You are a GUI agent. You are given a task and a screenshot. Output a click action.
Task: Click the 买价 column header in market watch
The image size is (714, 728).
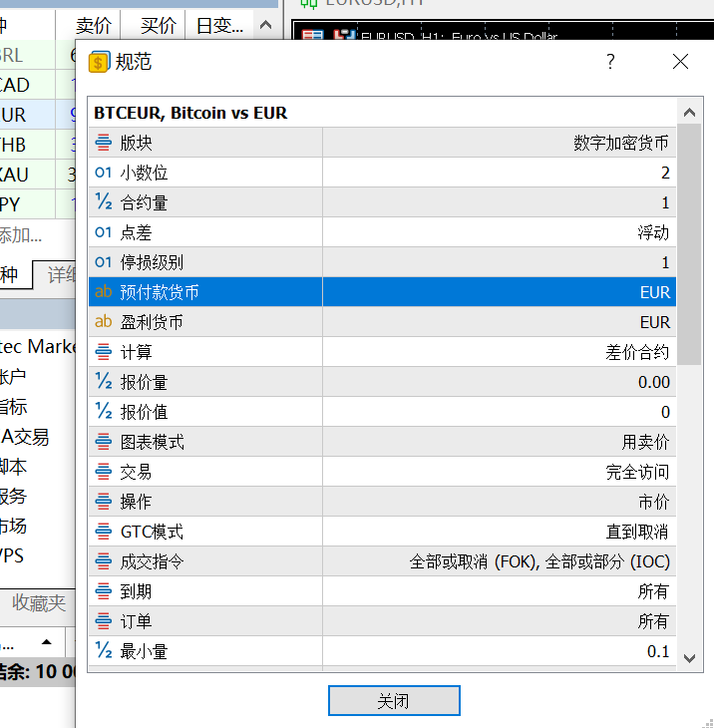click(159, 26)
